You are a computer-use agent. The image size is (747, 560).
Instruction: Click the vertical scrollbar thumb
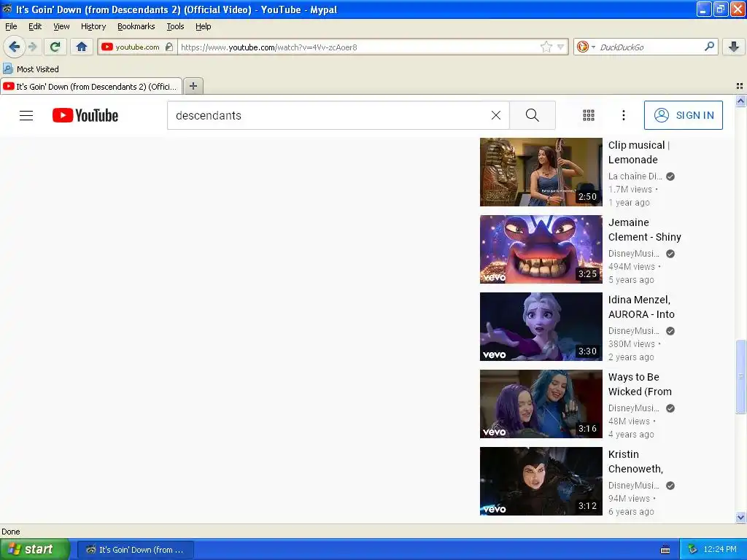740,376
